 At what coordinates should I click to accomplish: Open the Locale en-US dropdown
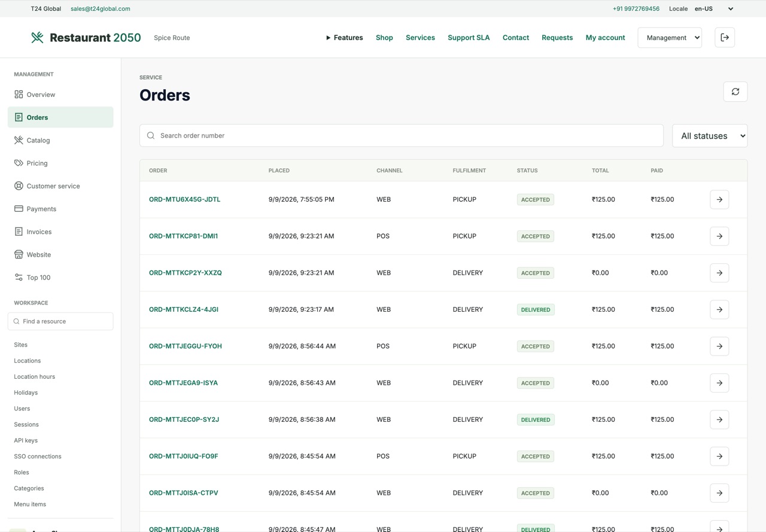tap(714, 9)
